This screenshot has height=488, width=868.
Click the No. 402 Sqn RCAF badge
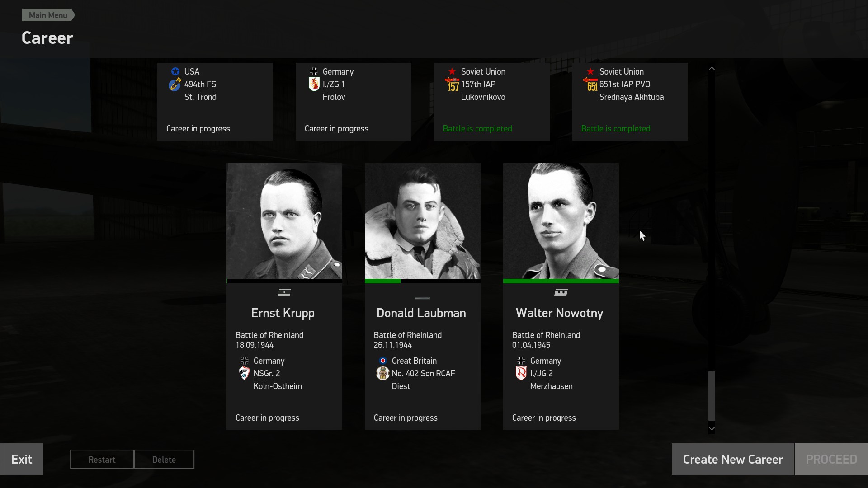[x=382, y=374]
